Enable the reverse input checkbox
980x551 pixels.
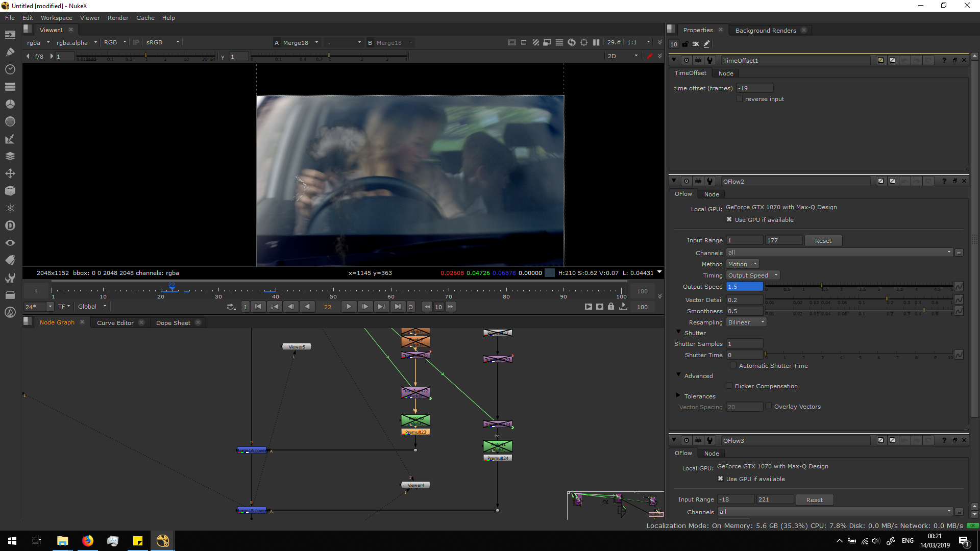[x=739, y=99]
